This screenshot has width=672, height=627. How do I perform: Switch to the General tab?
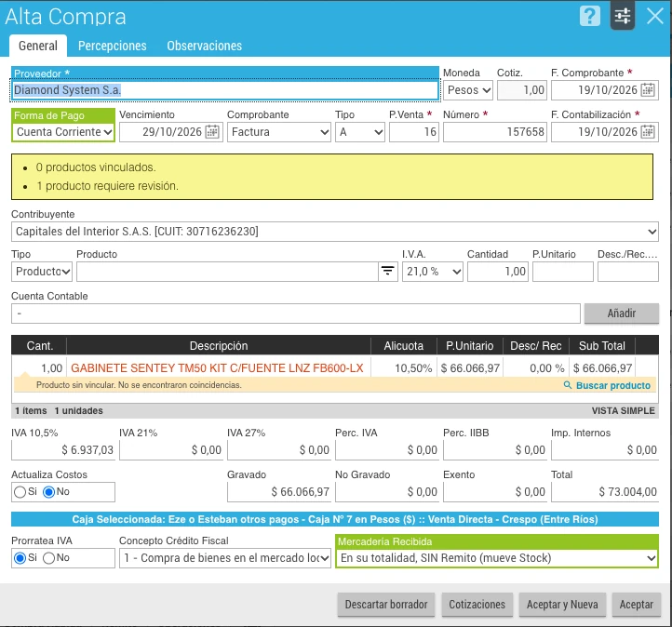pyautogui.click(x=38, y=46)
